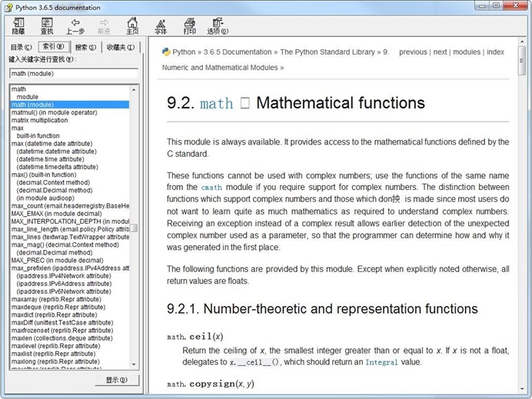
Task: Open the Python breadcrumb link
Action: (184, 52)
